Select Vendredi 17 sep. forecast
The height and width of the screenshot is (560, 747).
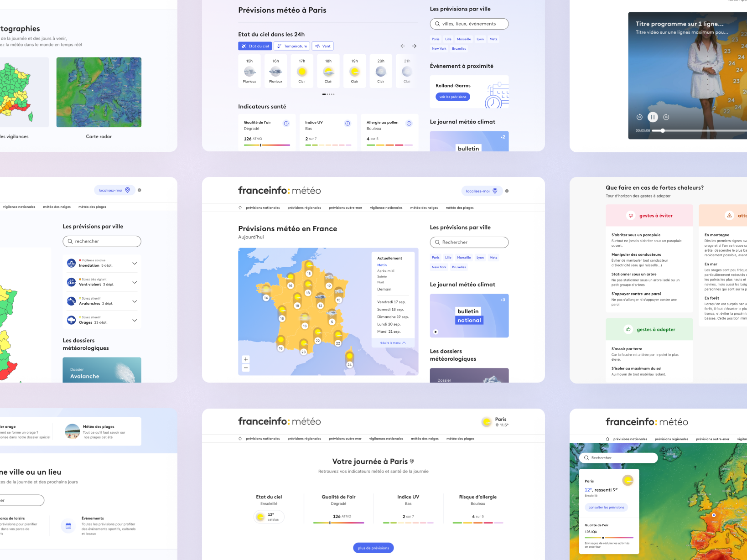pos(392,302)
